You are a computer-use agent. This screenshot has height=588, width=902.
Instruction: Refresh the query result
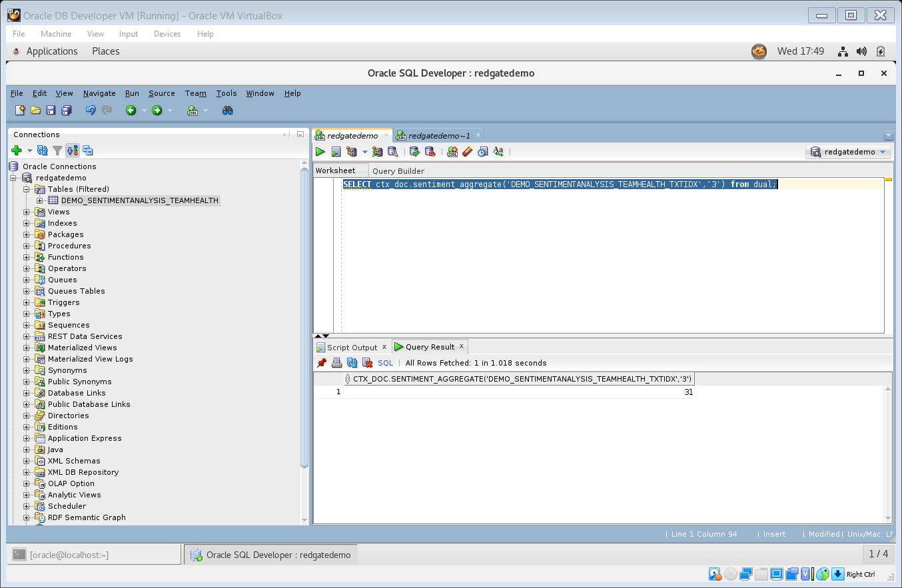[x=352, y=363]
